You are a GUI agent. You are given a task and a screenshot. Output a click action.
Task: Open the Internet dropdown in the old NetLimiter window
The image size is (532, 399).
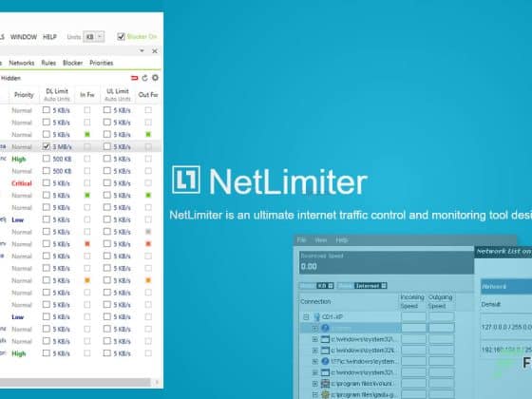[x=370, y=286]
